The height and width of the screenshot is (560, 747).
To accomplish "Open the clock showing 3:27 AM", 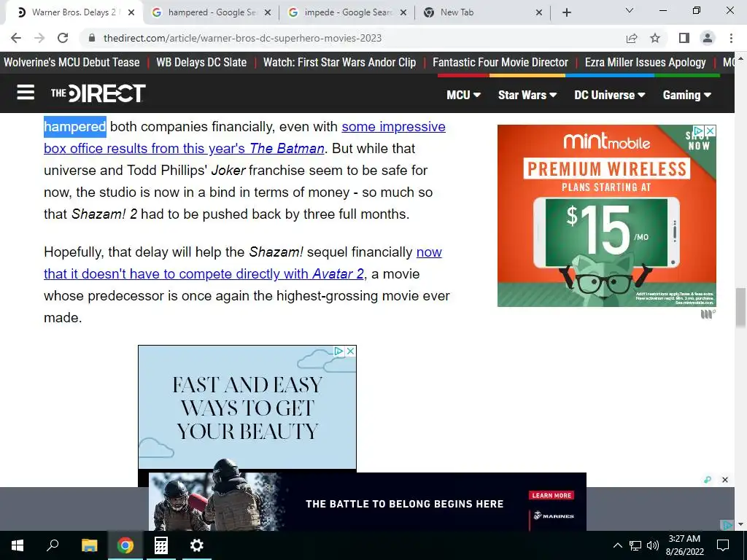I will click(x=684, y=545).
